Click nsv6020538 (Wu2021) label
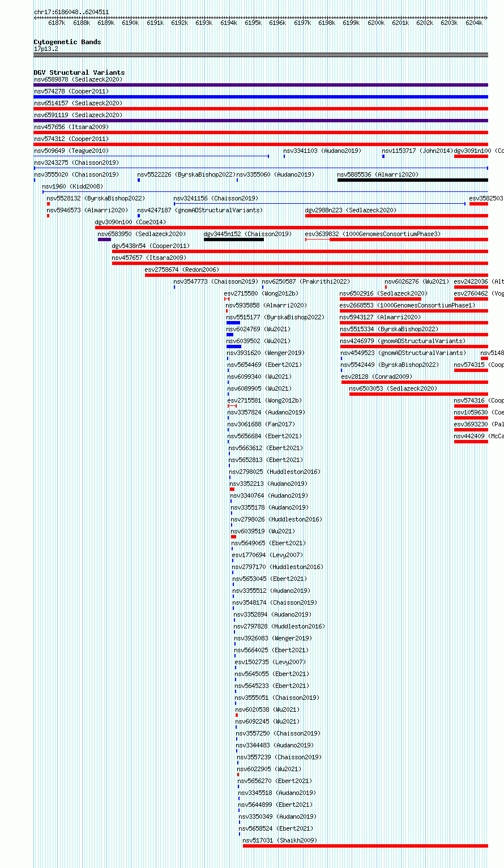 tap(267, 710)
